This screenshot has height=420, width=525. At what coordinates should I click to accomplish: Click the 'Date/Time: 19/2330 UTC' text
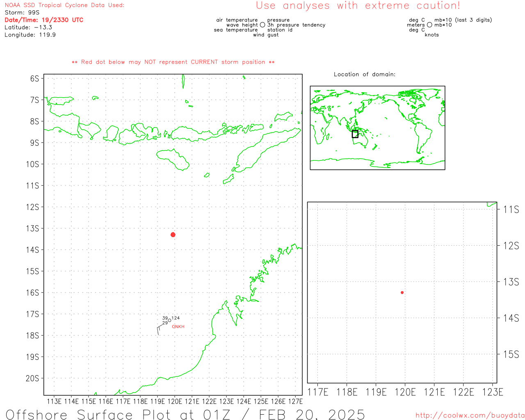(44, 20)
